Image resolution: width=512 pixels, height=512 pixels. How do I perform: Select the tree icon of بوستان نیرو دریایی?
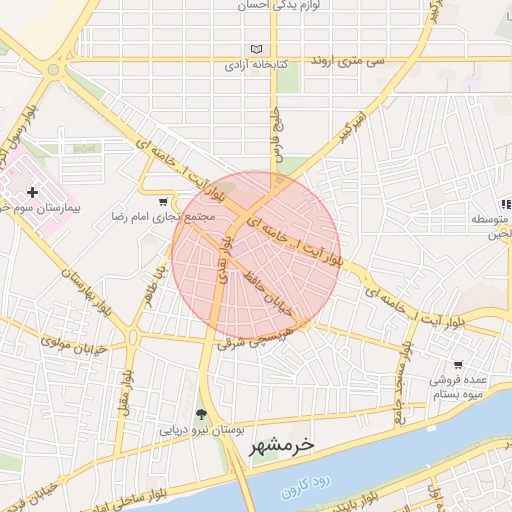(201, 415)
